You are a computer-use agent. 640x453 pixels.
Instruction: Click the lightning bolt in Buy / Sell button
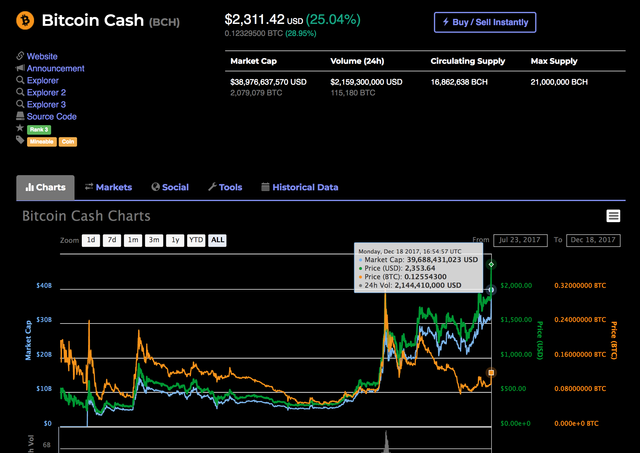click(445, 22)
